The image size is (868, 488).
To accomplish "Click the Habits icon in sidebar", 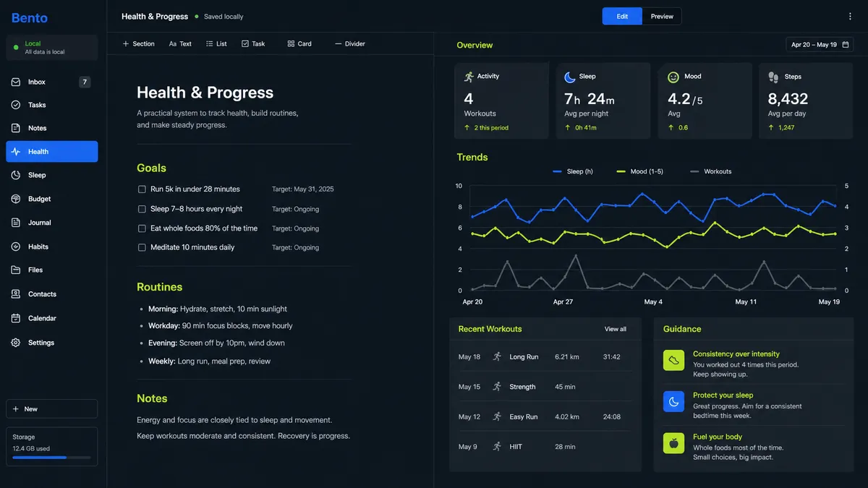I will [16, 247].
